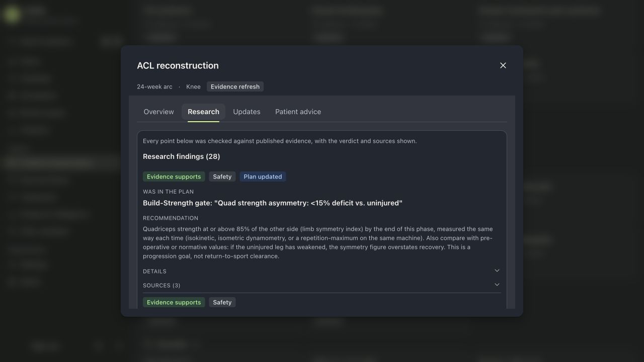Expand the SOURCES (3) section

(322, 285)
